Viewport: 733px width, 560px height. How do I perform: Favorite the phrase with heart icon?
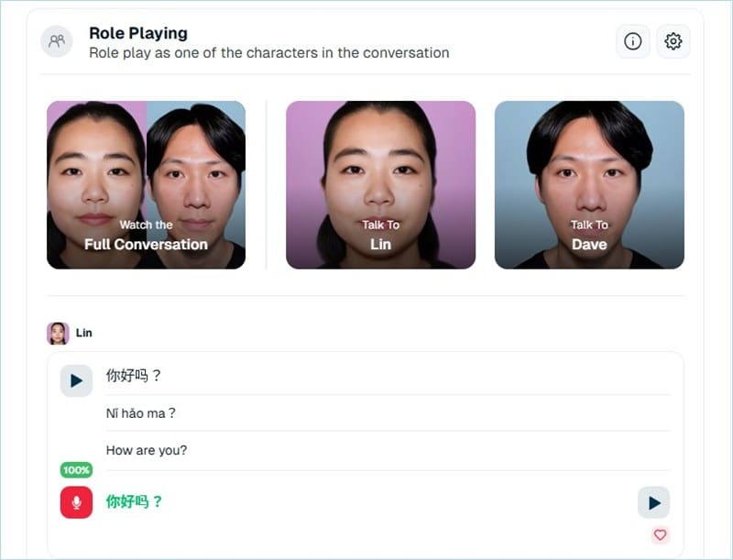[660, 534]
